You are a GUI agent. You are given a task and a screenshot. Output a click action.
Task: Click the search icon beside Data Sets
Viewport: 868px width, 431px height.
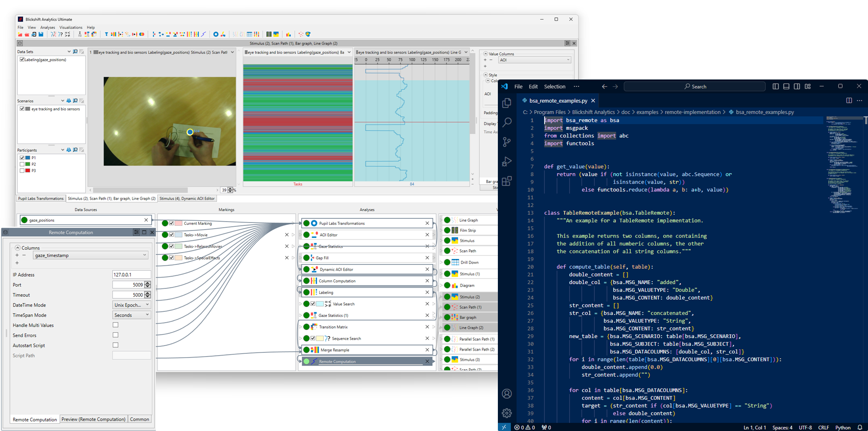pyautogui.click(x=75, y=52)
